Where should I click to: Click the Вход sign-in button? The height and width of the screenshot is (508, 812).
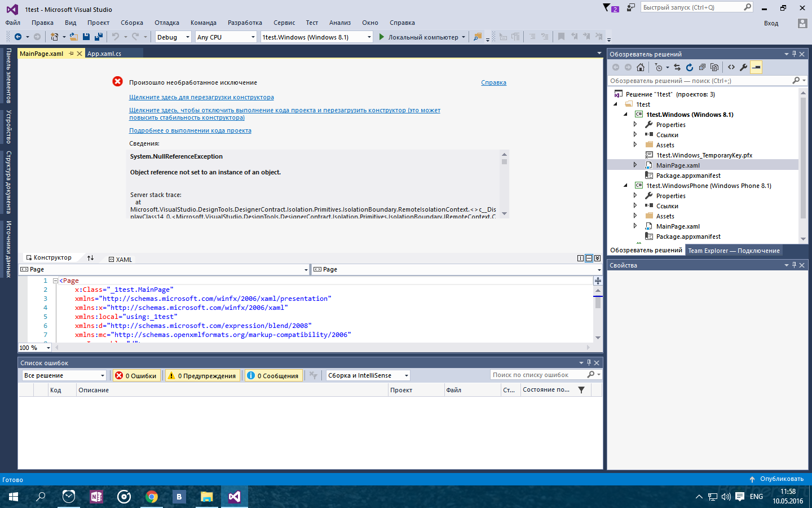pos(771,23)
